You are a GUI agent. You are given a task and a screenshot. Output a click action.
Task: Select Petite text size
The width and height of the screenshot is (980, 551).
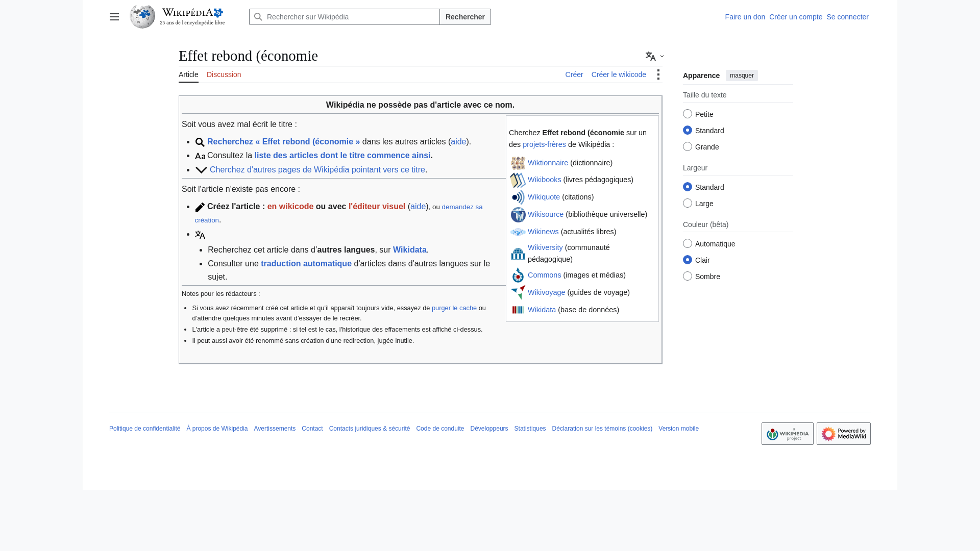[688, 114]
